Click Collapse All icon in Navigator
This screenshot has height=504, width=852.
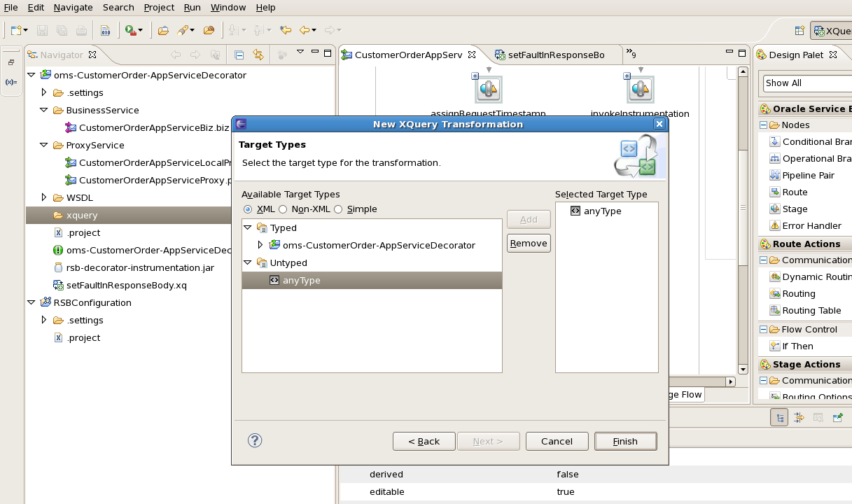[239, 55]
